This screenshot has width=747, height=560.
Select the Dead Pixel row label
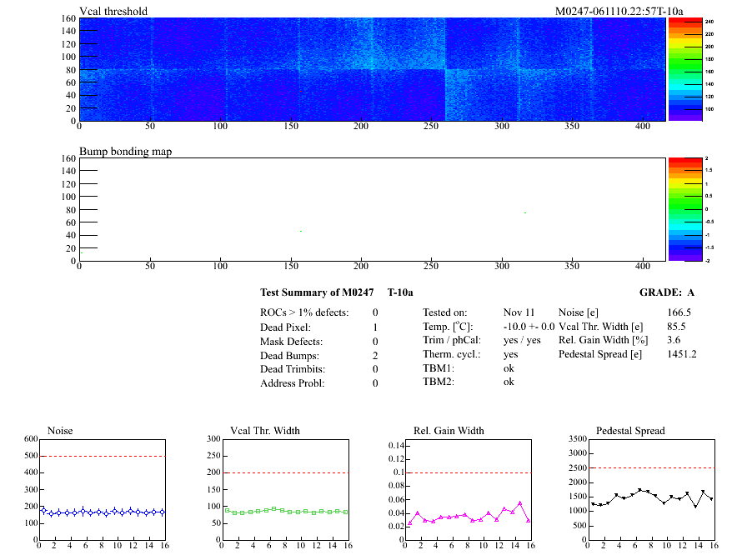click(285, 327)
